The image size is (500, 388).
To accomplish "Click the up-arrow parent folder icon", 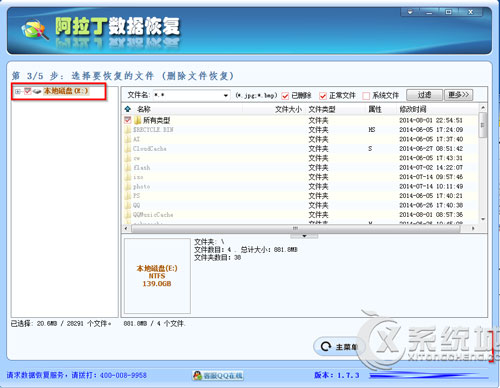I will pyautogui.click(x=128, y=109).
